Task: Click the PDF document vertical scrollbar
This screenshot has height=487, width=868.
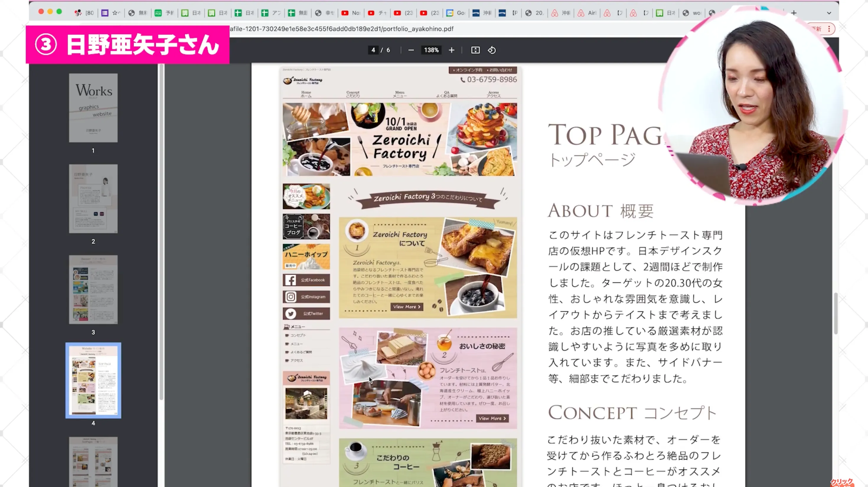Action: pos(835,313)
